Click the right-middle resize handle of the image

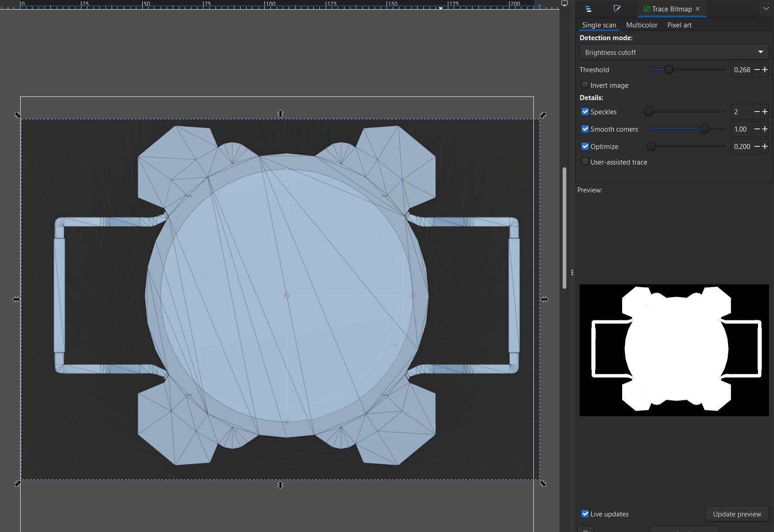[544, 299]
